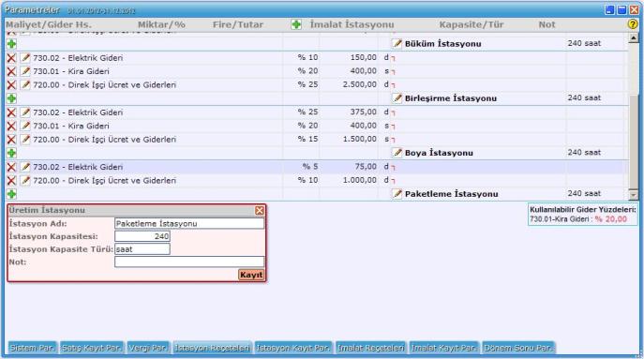Click the Miktar/% column header
The image size is (644, 359).
click(x=161, y=24)
